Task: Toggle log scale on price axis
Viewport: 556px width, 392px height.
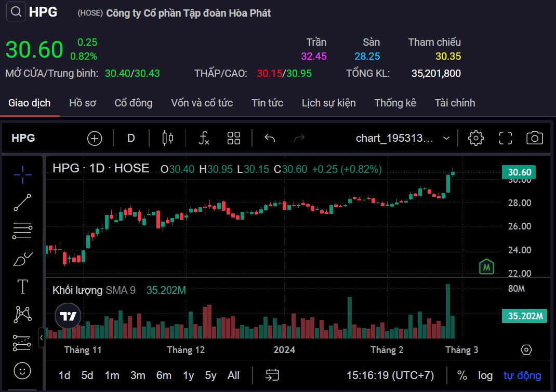Action: click(485, 375)
